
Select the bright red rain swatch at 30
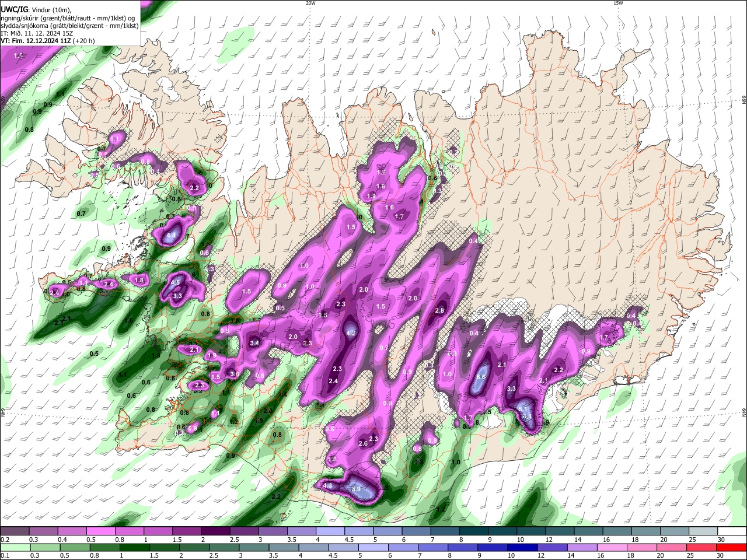point(731,547)
